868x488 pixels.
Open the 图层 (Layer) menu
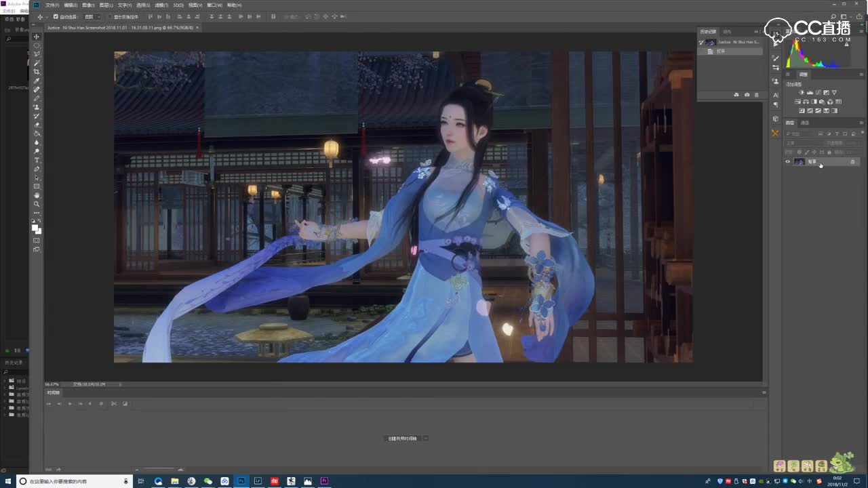106,5
